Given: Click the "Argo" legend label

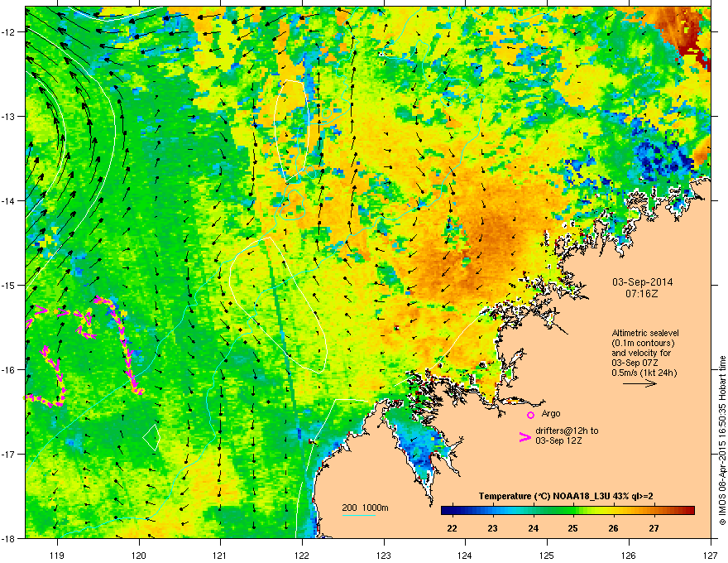Looking at the screenshot, I should [x=551, y=413].
